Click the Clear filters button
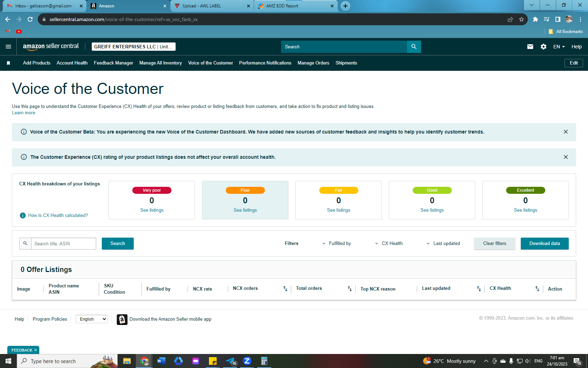Viewport: 588px width, 368px height. point(495,244)
